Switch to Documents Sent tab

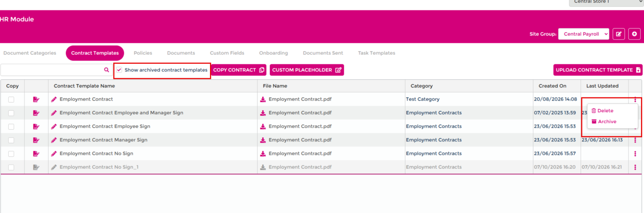[323, 53]
